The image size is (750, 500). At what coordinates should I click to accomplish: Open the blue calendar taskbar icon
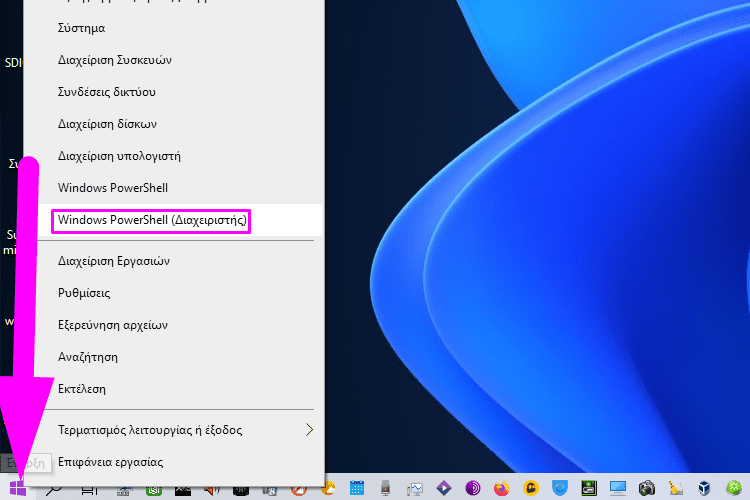(x=357, y=488)
